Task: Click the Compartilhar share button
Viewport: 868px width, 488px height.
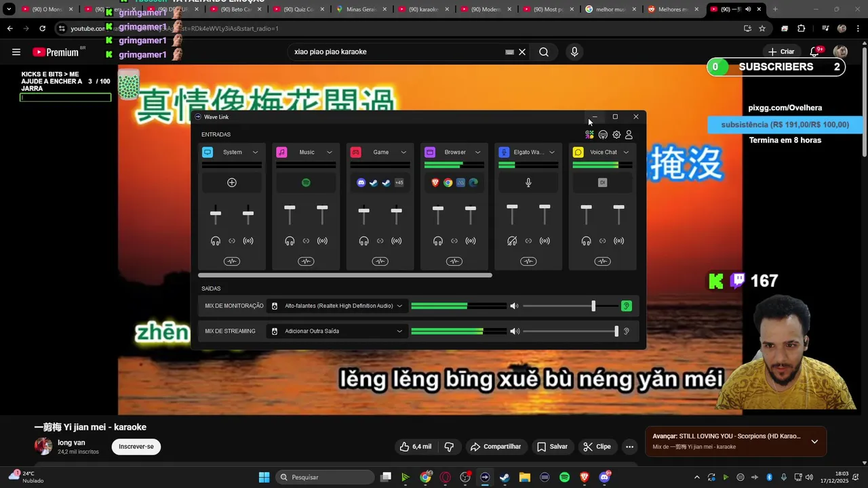Action: tap(496, 447)
